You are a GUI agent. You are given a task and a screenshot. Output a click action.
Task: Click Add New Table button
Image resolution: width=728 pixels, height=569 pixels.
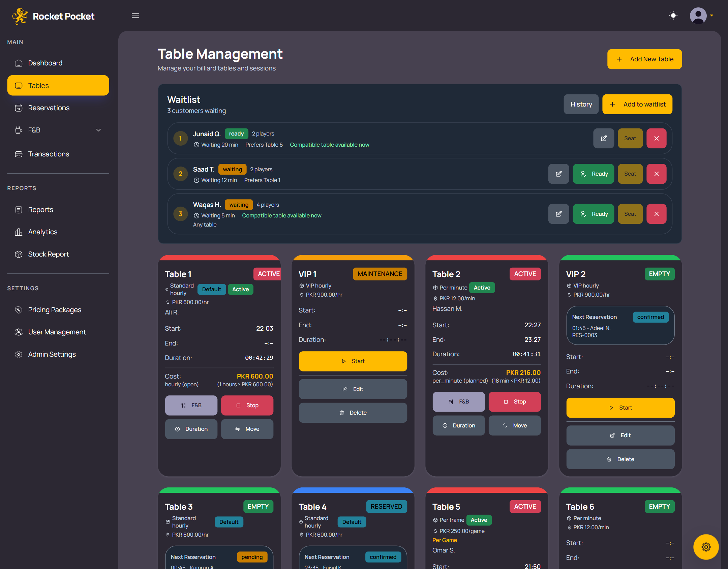644,59
